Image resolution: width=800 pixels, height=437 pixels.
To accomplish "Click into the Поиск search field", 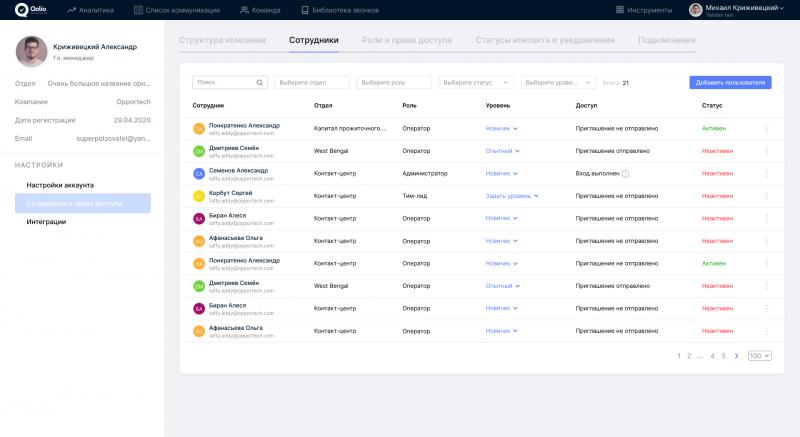I will pos(224,83).
